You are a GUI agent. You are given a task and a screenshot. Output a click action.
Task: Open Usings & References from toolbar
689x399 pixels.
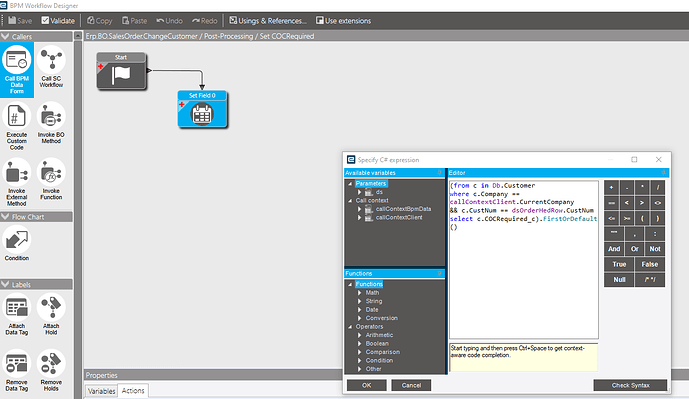pos(268,21)
